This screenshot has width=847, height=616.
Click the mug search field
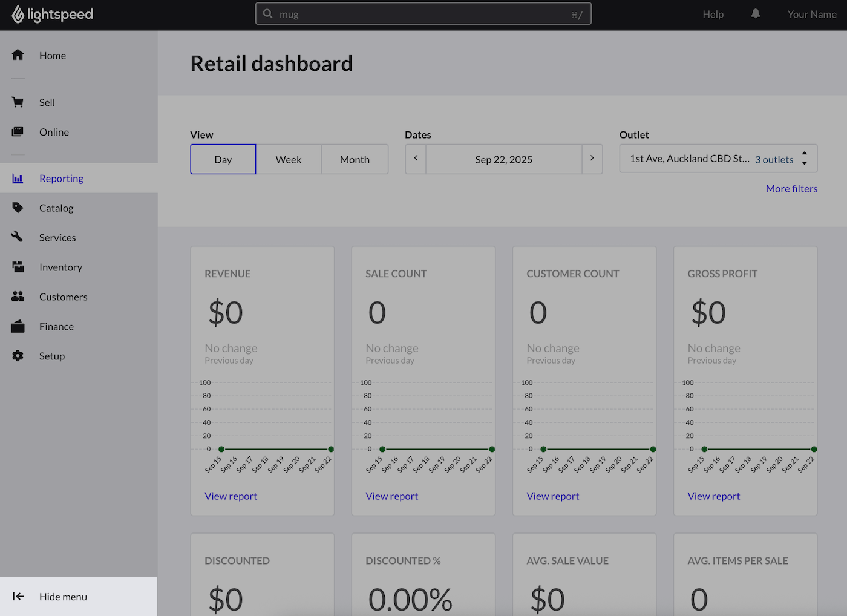(423, 13)
